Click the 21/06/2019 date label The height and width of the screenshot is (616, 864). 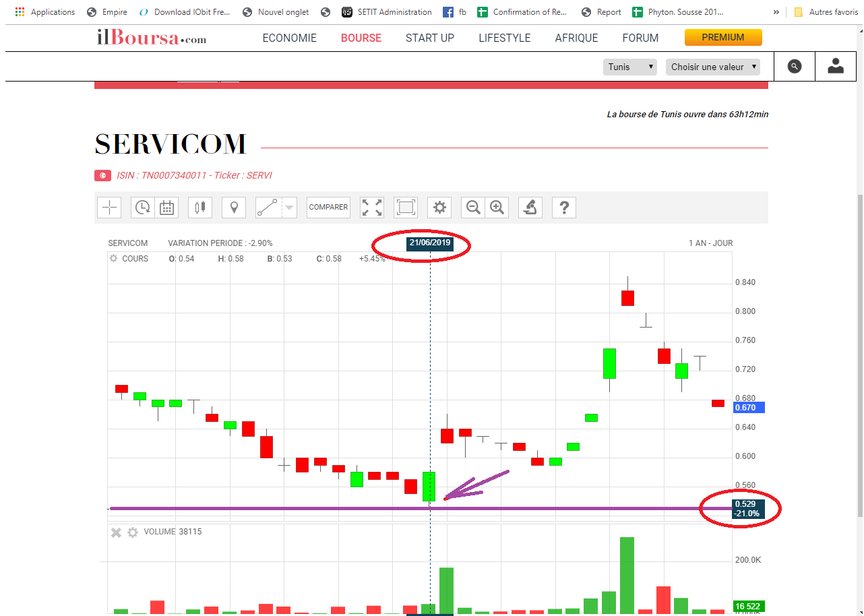click(x=430, y=243)
